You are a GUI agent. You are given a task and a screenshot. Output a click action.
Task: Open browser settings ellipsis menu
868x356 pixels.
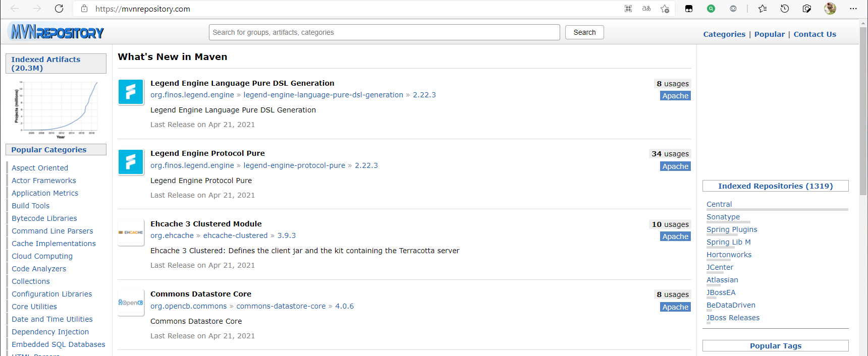(853, 9)
